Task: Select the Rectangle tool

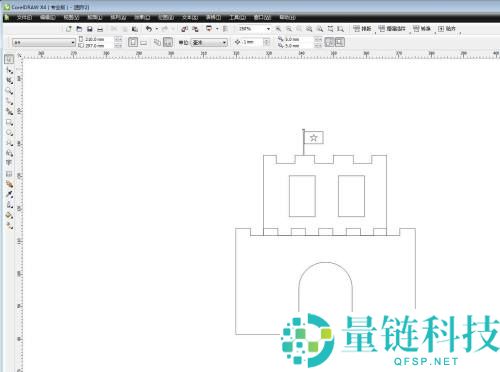Action: click(9, 122)
